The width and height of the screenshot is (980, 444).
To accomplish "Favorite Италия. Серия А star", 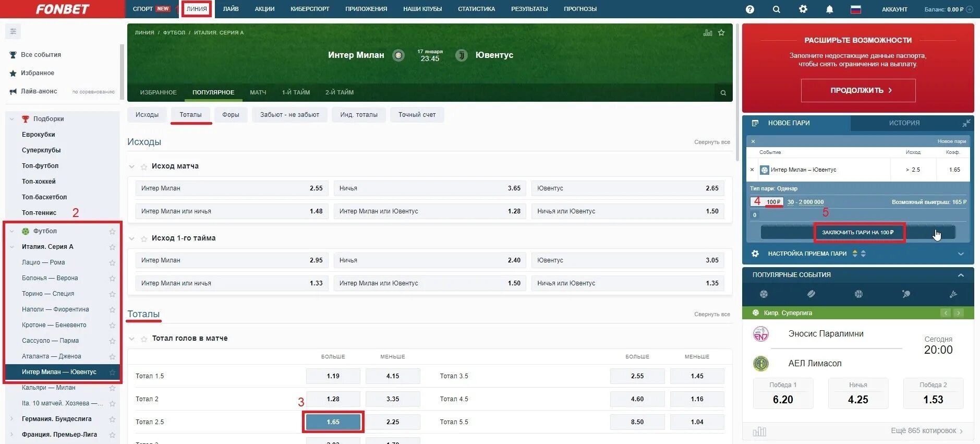I will [112, 247].
